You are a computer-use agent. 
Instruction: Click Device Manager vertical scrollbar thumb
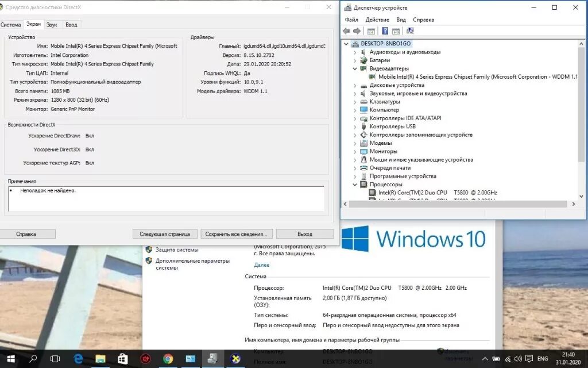(581, 104)
